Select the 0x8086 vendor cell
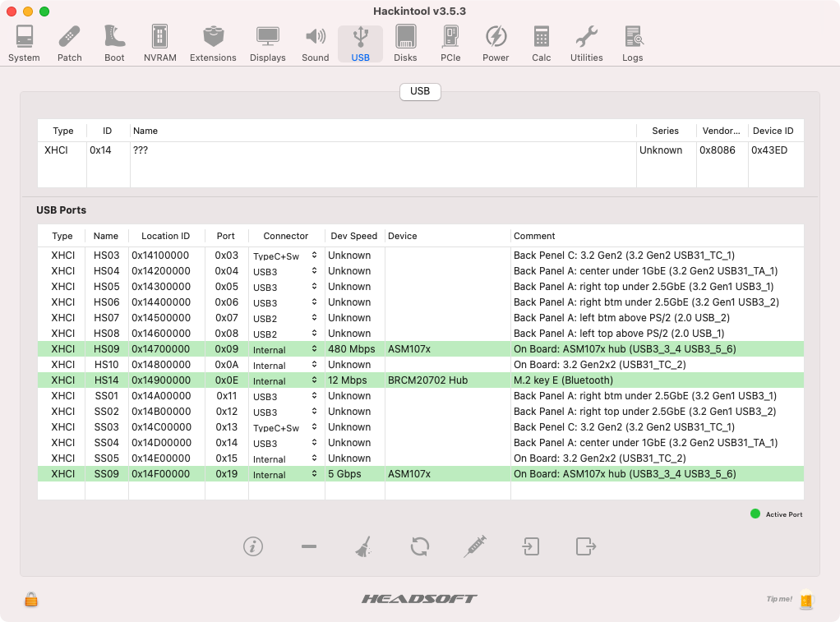Image resolution: width=840 pixels, height=622 pixels. point(718,150)
